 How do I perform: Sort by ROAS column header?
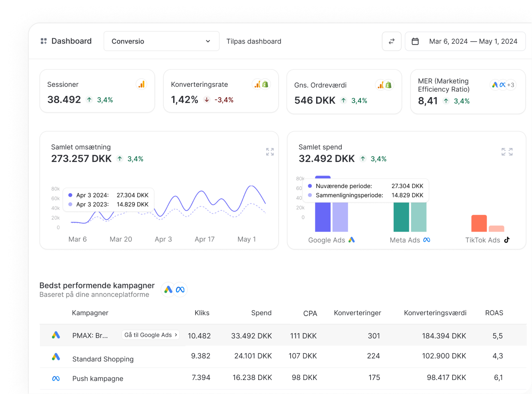[494, 313]
